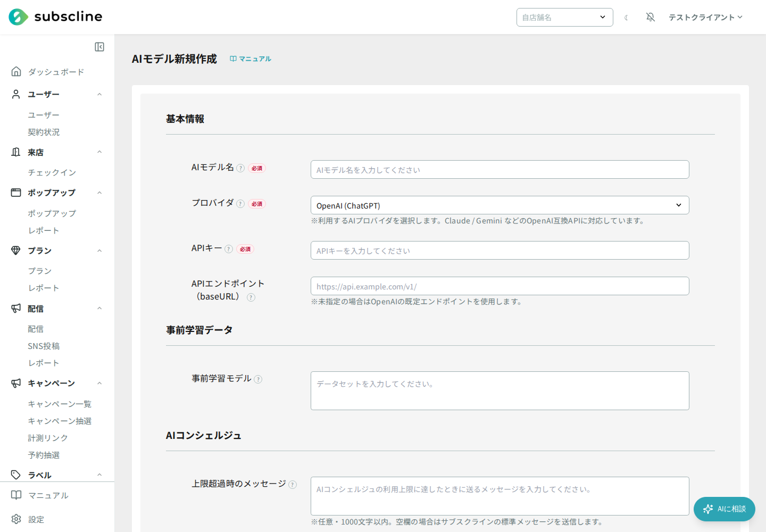Click the subscline logo
766x532 pixels.
click(55, 17)
